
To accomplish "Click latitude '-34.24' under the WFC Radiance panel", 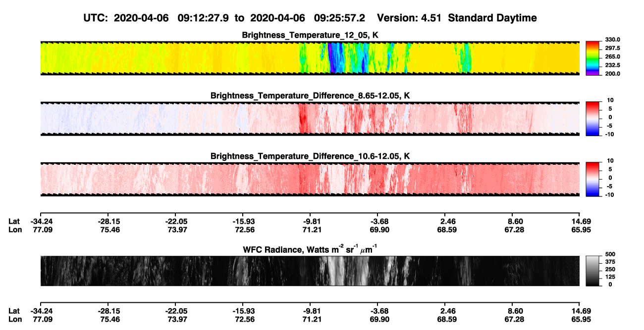I will click(41, 311).
